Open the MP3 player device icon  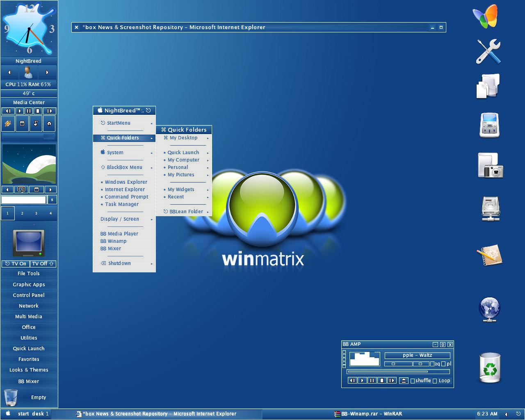[x=489, y=125]
